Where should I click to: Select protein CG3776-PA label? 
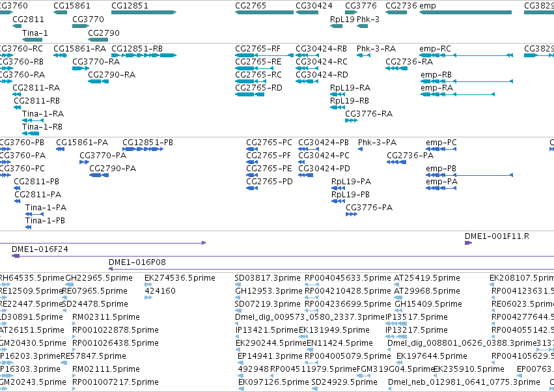tap(369, 208)
